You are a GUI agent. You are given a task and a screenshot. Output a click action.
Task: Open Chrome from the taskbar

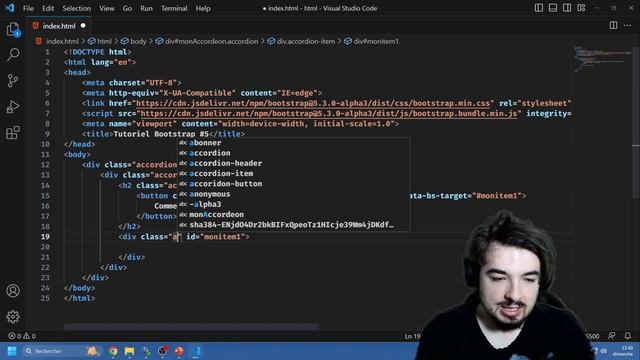pyautogui.click(x=113, y=351)
